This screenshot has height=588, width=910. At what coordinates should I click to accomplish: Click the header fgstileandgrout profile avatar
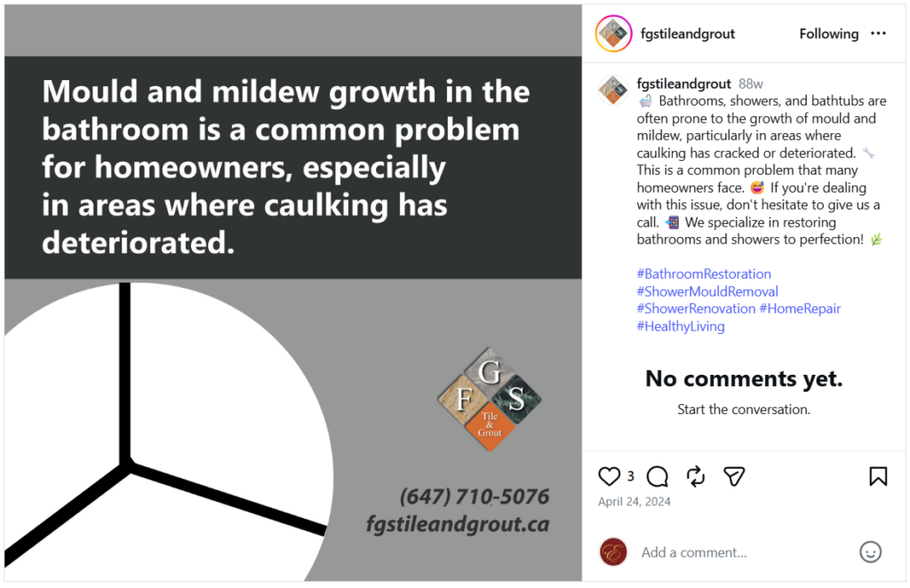[612, 34]
